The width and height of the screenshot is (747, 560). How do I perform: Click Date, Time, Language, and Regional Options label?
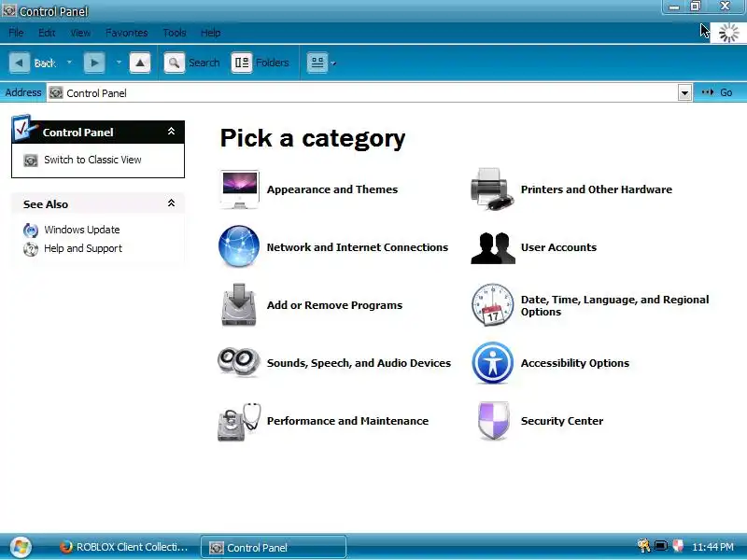[614, 305]
